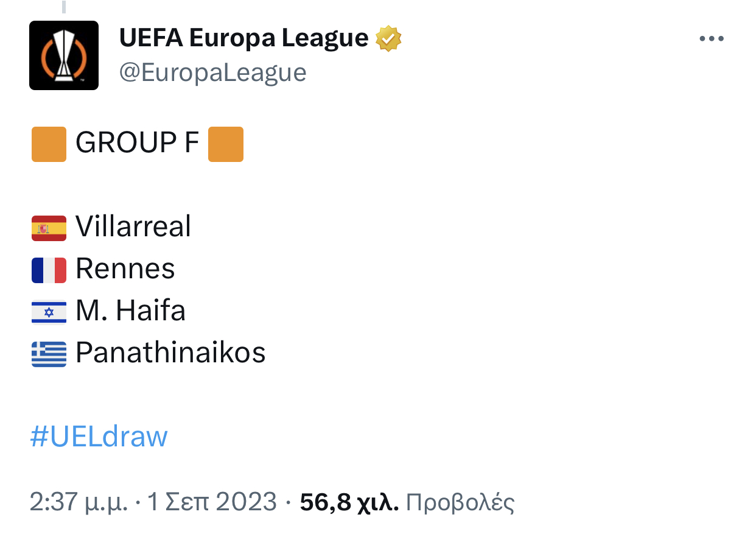Open the three-dot more options menu
756x545 pixels.
pyautogui.click(x=711, y=39)
